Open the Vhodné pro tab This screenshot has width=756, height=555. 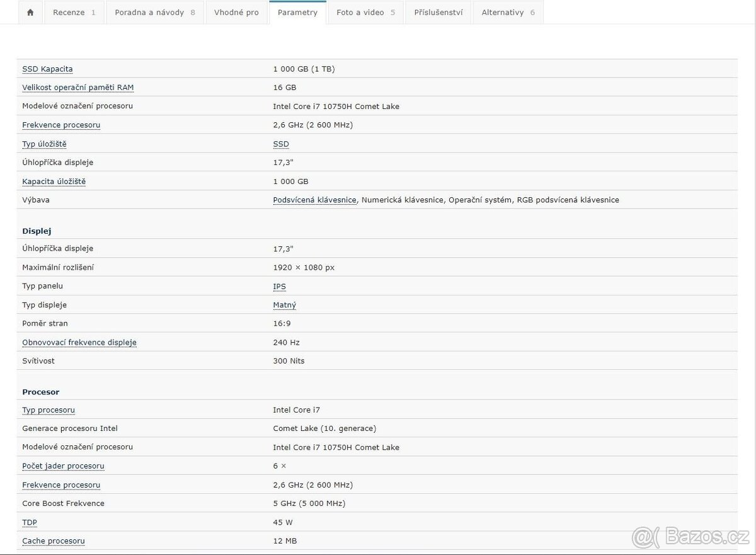click(236, 13)
